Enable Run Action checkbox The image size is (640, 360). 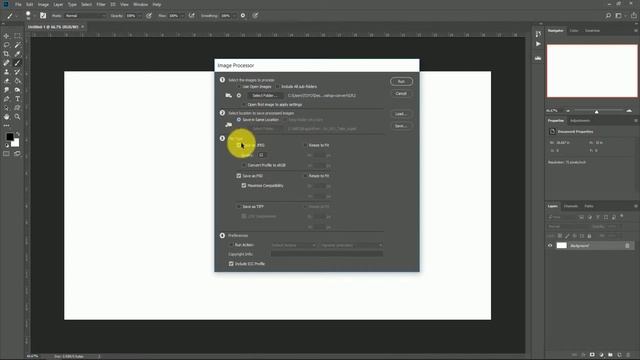[x=231, y=245]
